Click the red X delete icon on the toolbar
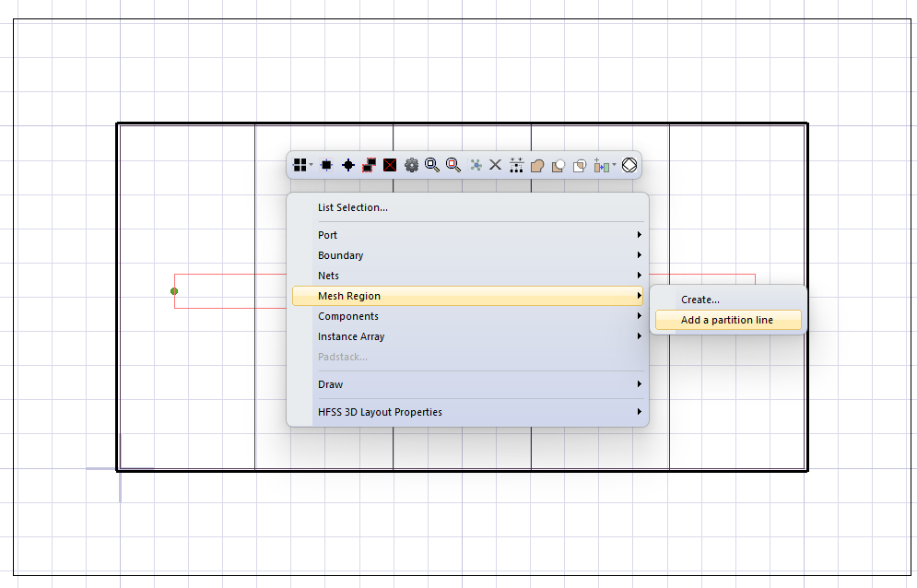This screenshot has height=588, width=917. 388,164
